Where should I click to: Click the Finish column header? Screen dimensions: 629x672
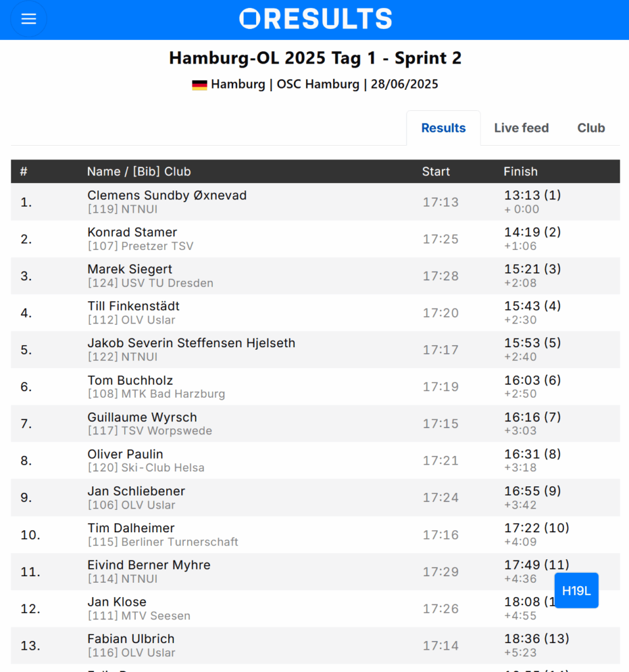(x=520, y=171)
